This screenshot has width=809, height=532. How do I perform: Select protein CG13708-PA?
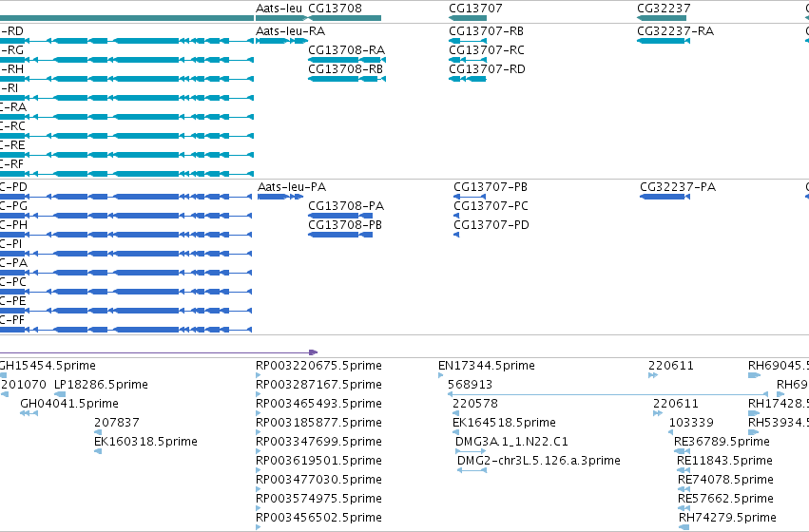[x=340, y=216]
